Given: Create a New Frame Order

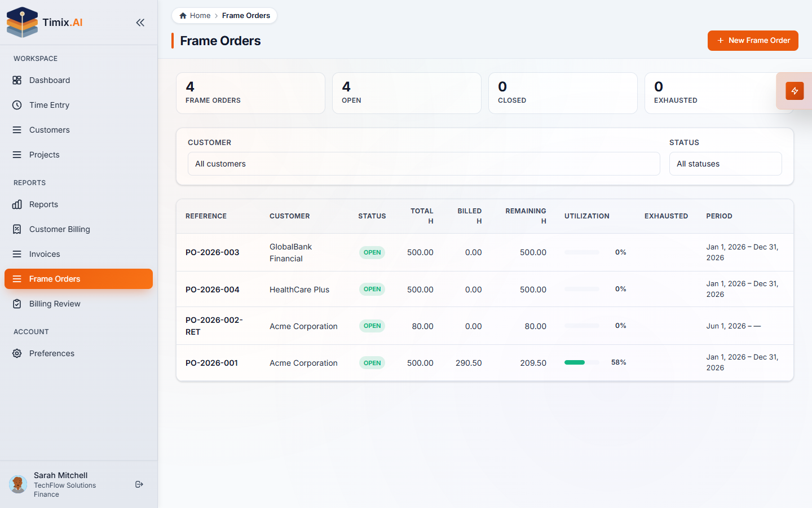Looking at the screenshot, I should pyautogui.click(x=753, y=41).
